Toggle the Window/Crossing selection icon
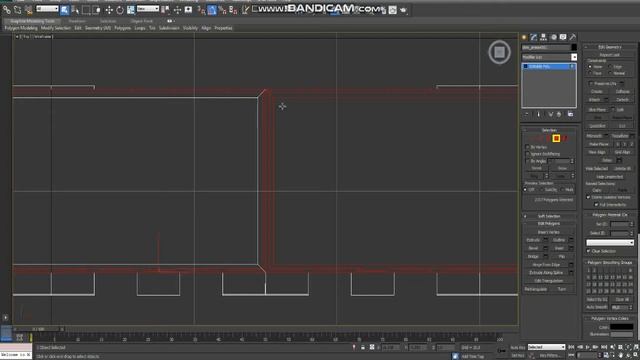 97,9
